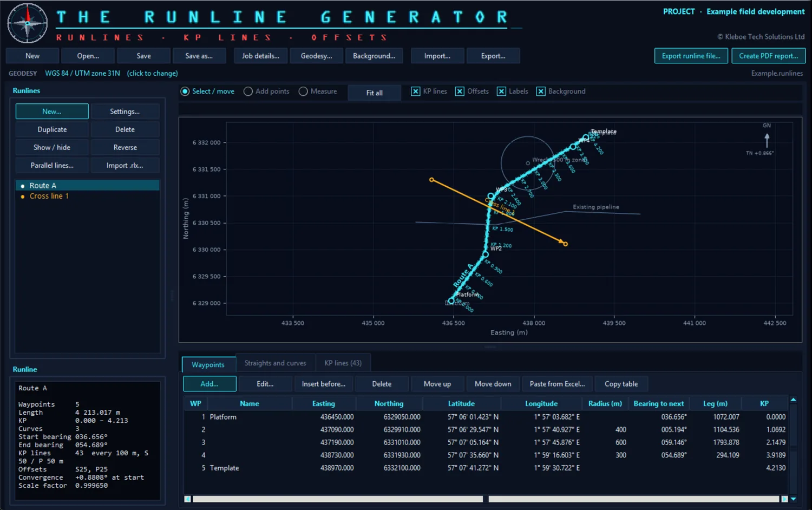Click the Add... waypoint button
812x510 pixels.
tap(209, 384)
